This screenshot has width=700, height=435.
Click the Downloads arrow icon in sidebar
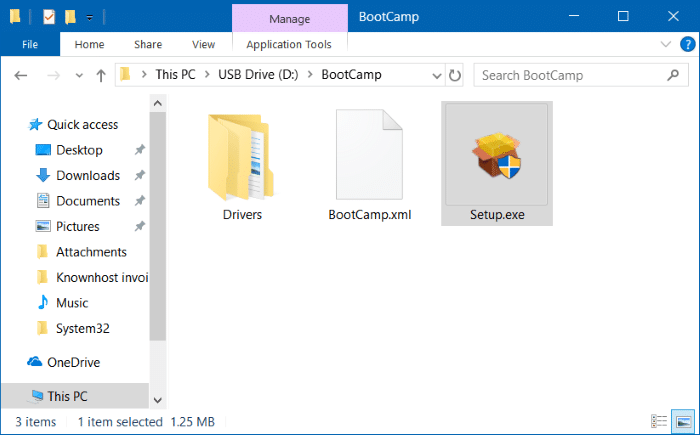click(43, 176)
